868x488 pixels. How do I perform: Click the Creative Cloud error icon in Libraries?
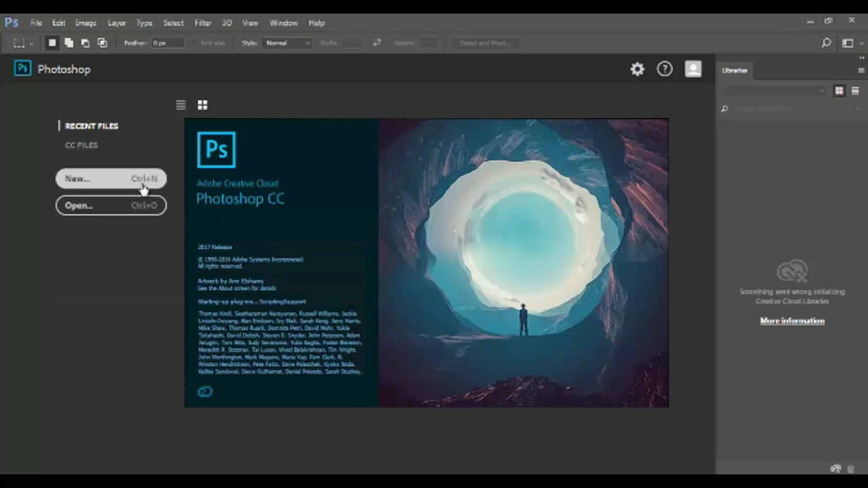(x=792, y=271)
